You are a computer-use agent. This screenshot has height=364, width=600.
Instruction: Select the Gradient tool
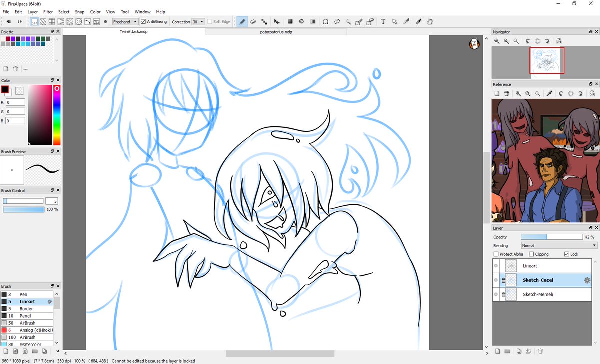(x=312, y=22)
